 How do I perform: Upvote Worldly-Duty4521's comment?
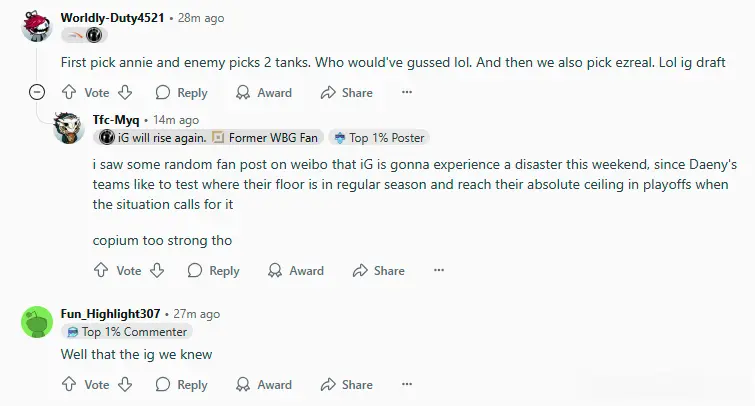[x=69, y=92]
